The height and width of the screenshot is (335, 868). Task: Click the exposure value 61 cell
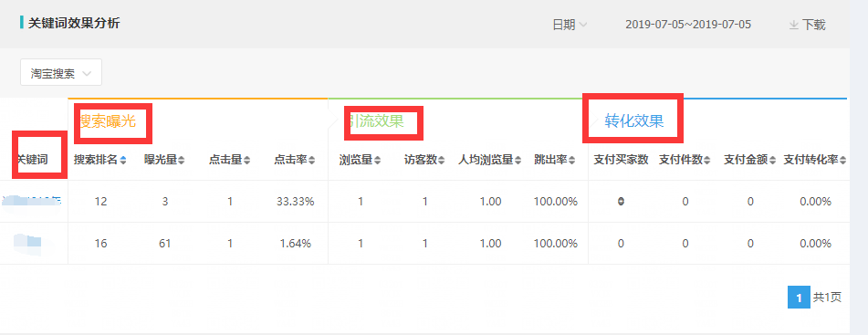164,243
